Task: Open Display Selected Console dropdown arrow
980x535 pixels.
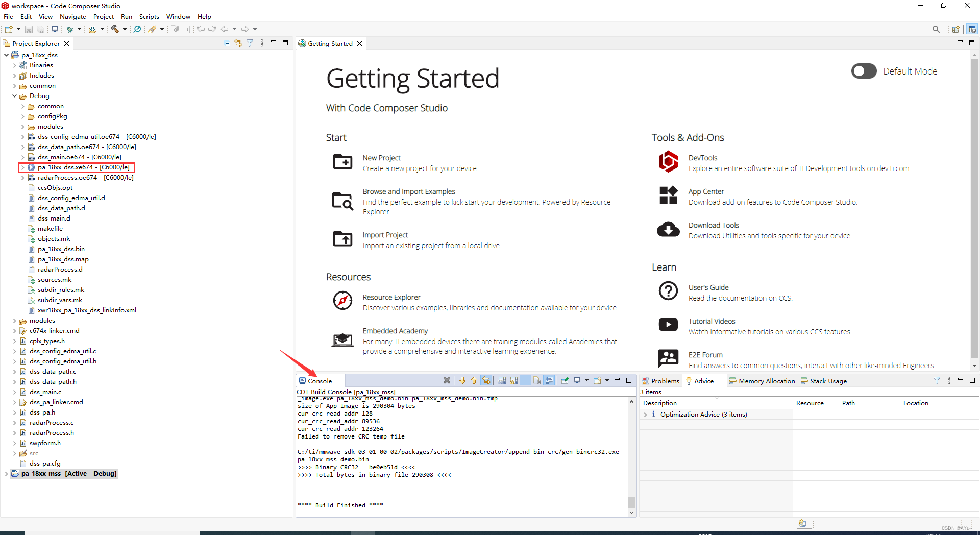Action: (586, 380)
